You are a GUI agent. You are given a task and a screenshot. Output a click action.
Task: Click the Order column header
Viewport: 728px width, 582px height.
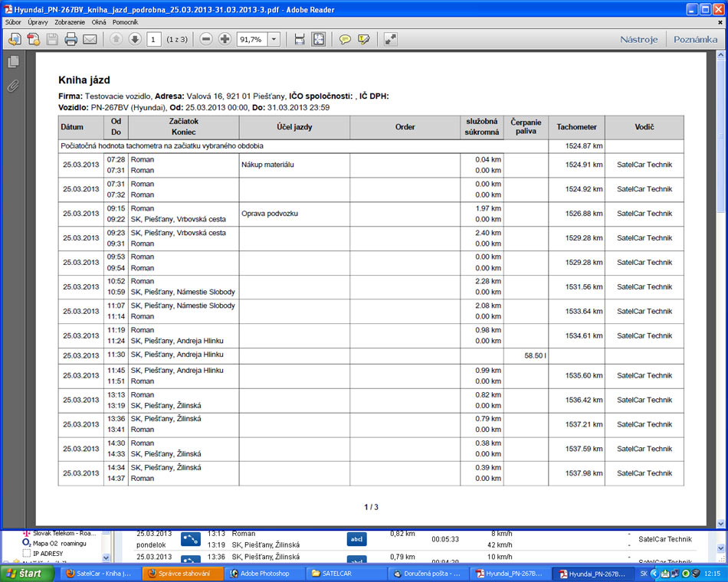405,126
